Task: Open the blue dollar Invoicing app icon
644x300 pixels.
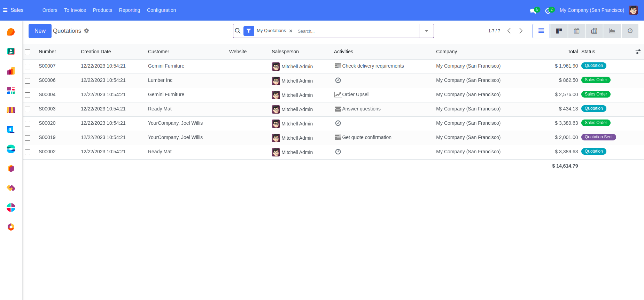Action: 11,130
